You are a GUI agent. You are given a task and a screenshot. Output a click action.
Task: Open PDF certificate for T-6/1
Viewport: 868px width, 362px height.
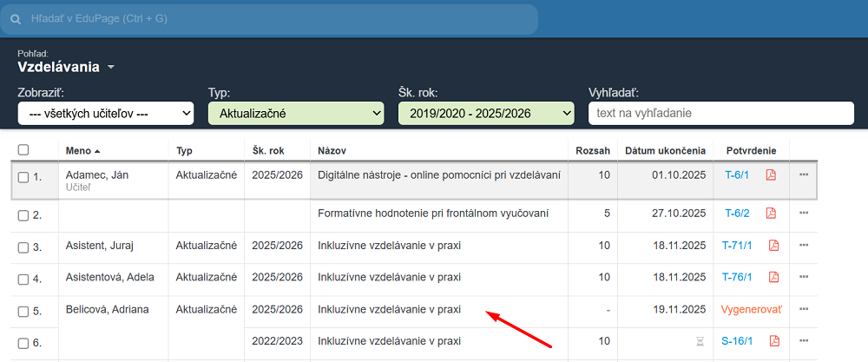pyautogui.click(x=771, y=175)
